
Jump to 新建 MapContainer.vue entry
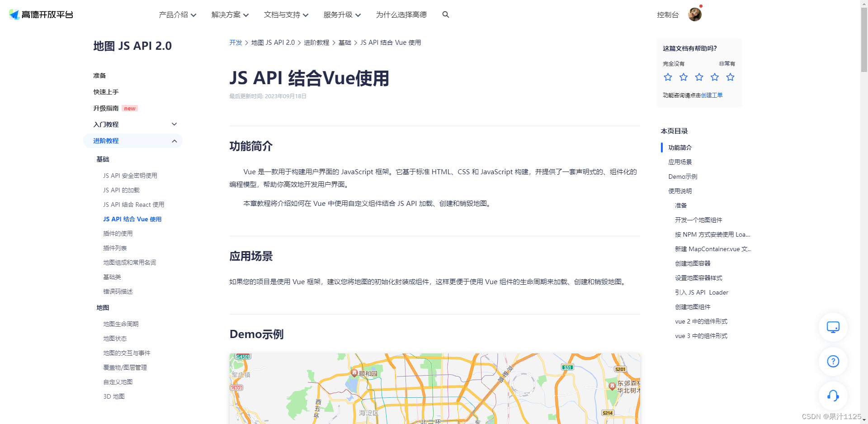(713, 249)
